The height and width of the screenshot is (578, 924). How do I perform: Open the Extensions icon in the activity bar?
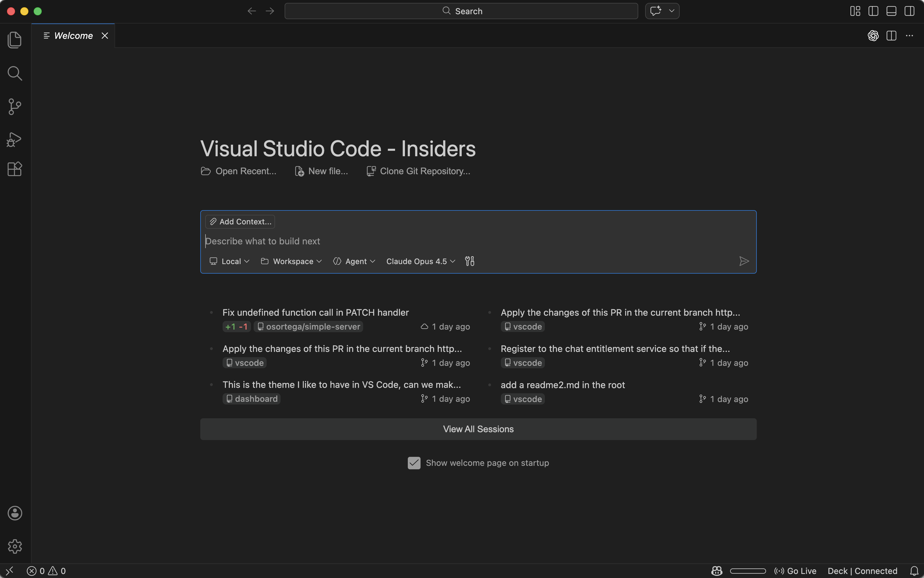(x=14, y=169)
